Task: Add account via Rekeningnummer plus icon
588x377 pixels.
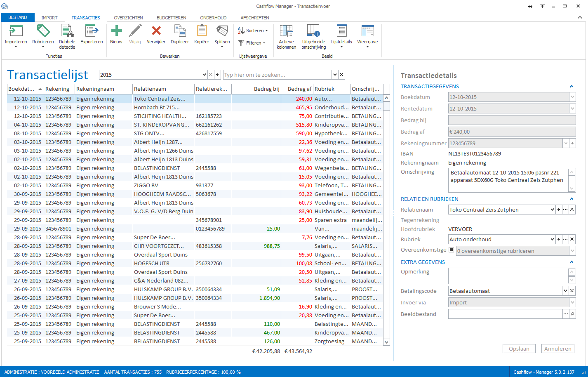Action: click(572, 143)
